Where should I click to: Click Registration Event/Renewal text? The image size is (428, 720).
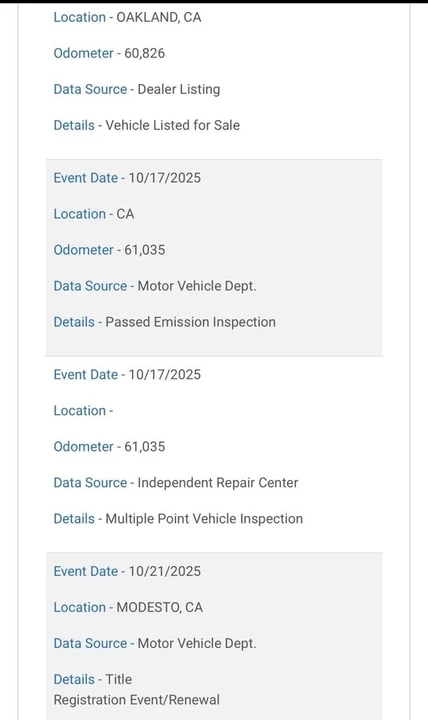coord(137,700)
